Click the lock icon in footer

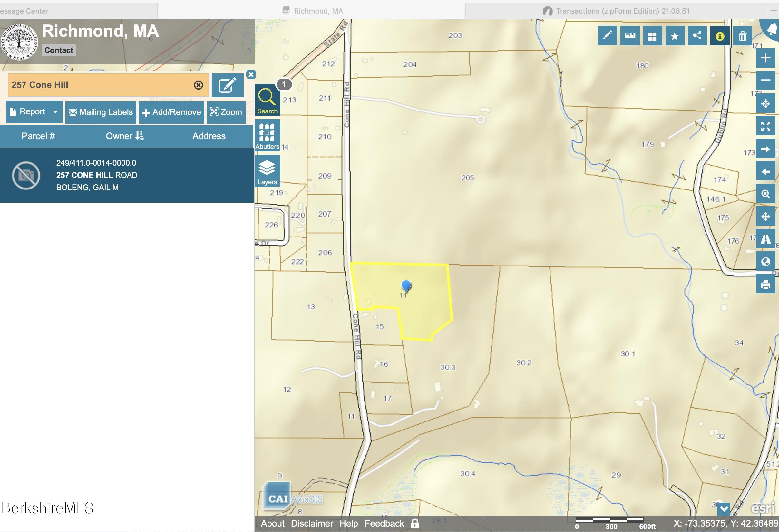pyautogui.click(x=415, y=524)
